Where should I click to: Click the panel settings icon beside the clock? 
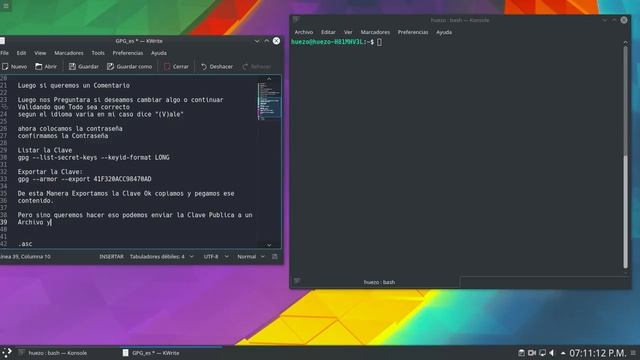(633, 353)
